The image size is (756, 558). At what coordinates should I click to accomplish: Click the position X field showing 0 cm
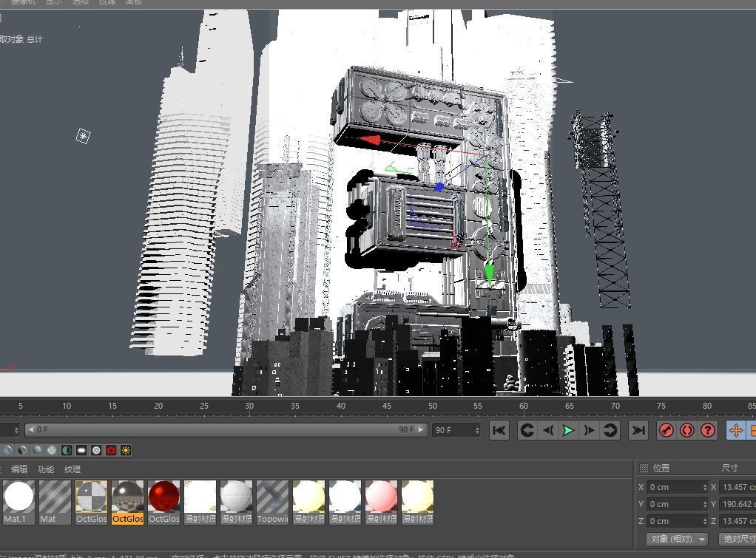click(677, 487)
